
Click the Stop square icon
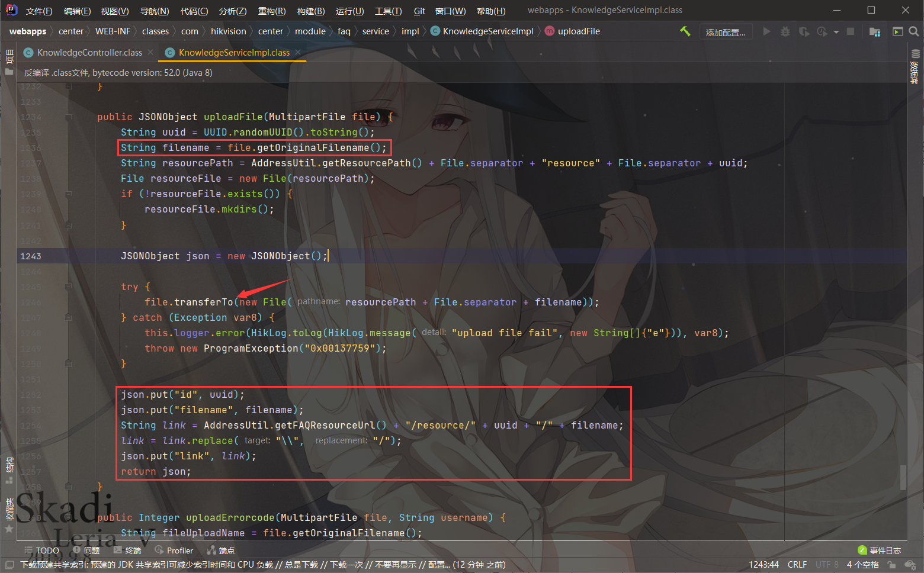[851, 31]
